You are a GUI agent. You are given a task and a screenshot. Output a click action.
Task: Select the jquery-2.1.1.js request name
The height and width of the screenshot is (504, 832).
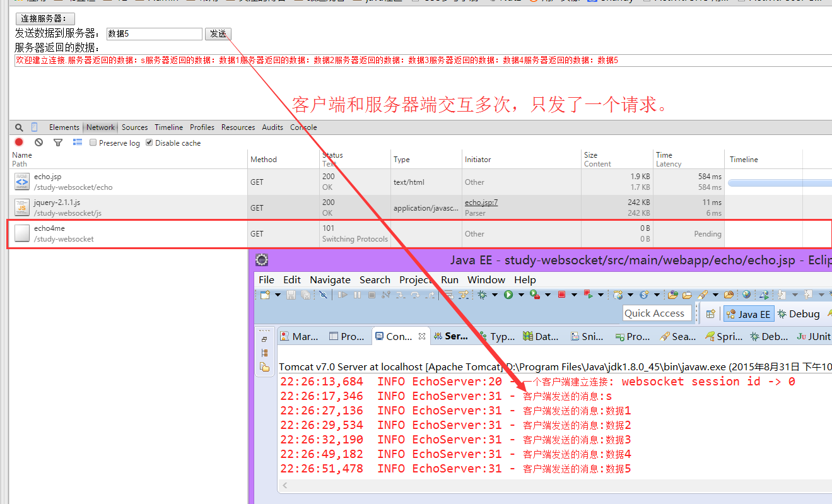click(x=57, y=202)
